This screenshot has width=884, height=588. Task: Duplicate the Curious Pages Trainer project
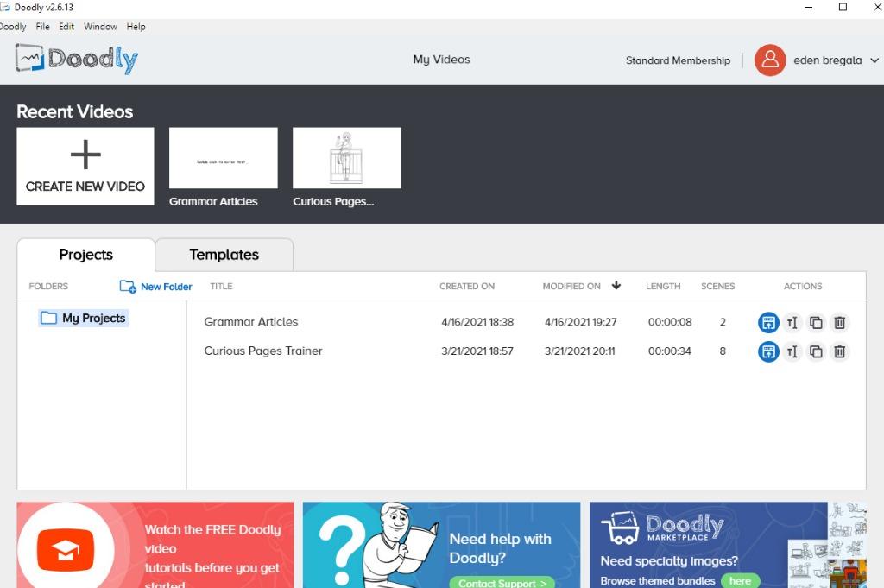pos(816,351)
